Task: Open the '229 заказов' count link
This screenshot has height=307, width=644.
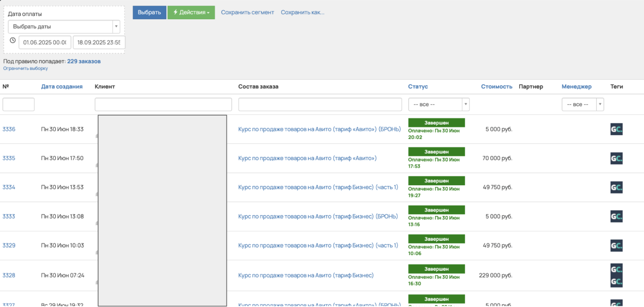Action: (84, 61)
